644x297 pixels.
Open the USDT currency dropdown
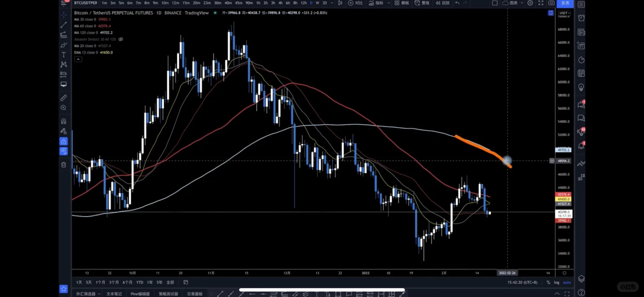564,13
